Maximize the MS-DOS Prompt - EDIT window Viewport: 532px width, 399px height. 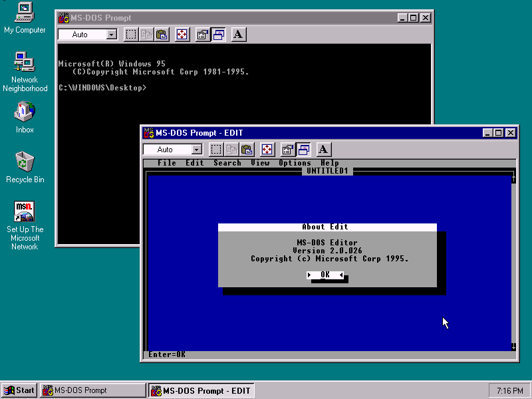pyautogui.click(x=498, y=132)
